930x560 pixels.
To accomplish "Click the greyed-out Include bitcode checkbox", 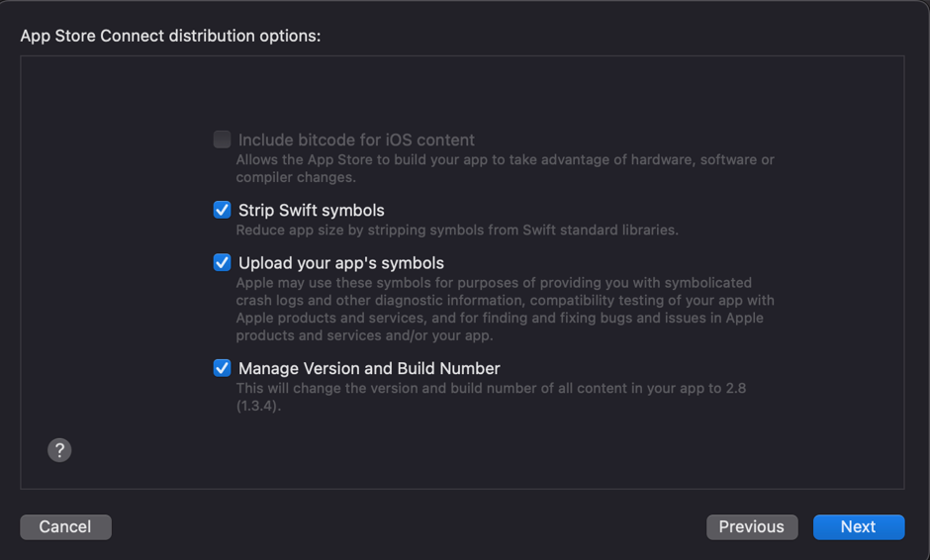I will point(223,140).
